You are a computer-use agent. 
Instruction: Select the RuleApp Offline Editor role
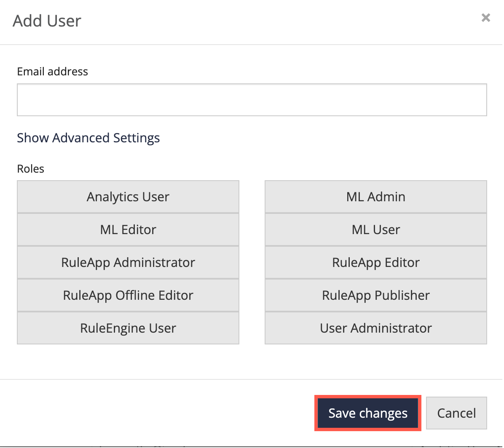[x=128, y=295]
